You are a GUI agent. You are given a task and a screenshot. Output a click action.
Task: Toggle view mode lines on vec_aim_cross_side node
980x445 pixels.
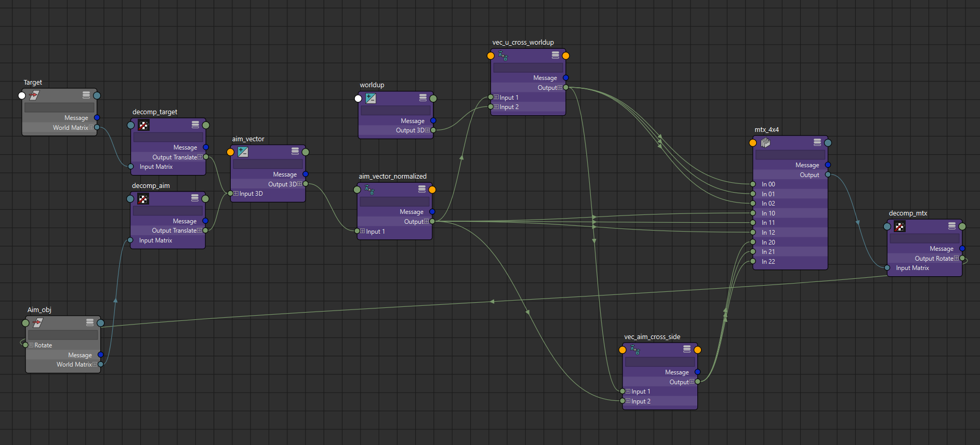(x=687, y=349)
